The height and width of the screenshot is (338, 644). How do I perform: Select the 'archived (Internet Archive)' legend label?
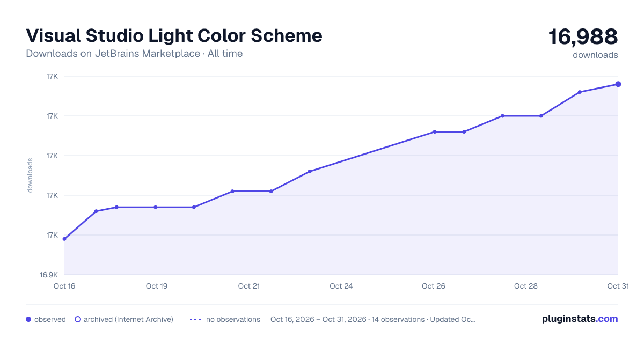128,319
